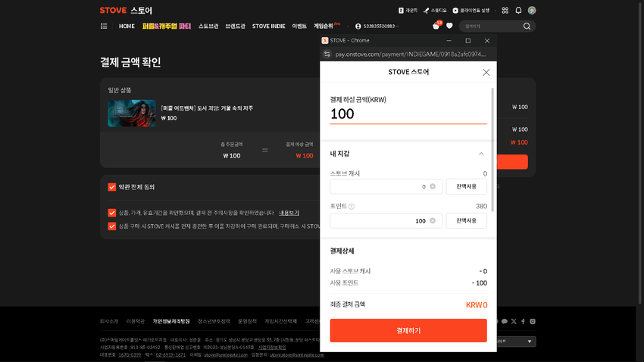644x362 pixels.
Task: Focus the 스토브 캐시 amount input
Action: click(386, 186)
